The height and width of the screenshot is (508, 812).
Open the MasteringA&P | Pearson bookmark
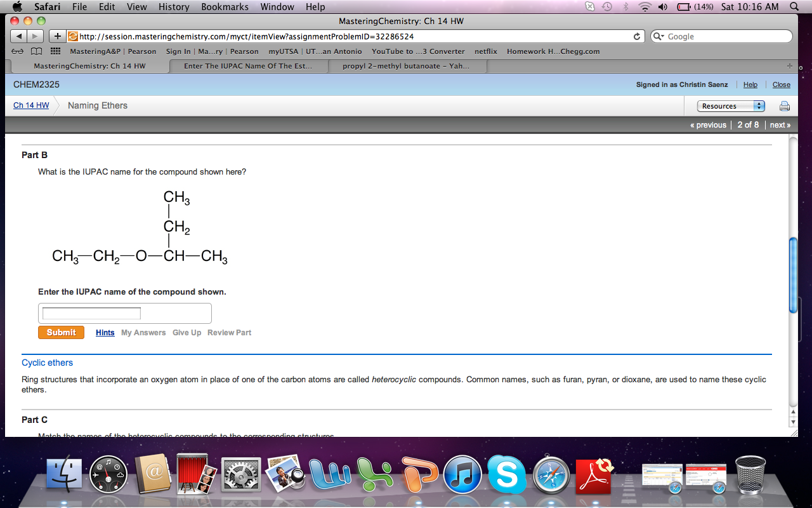(113, 51)
